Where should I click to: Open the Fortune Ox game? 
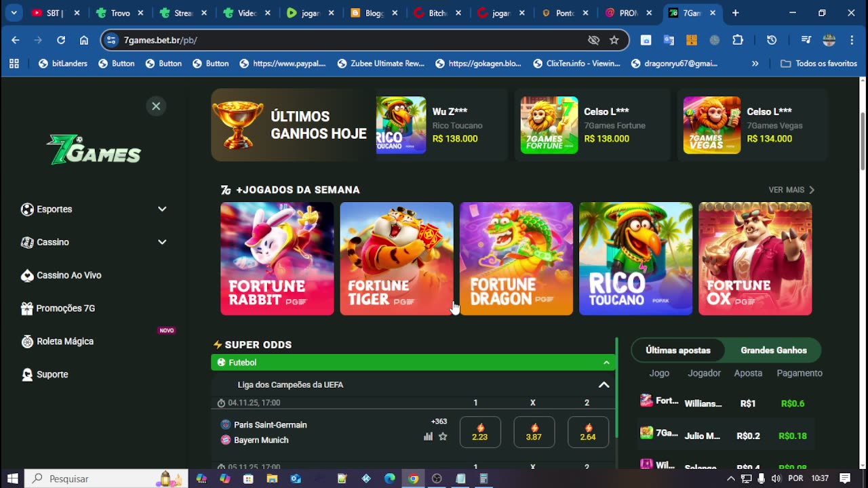[x=755, y=258]
